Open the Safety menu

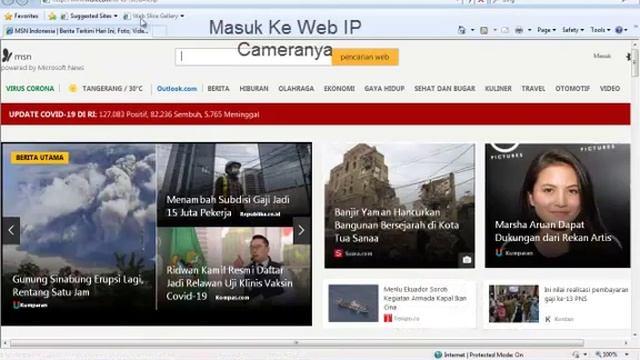pos(573,30)
